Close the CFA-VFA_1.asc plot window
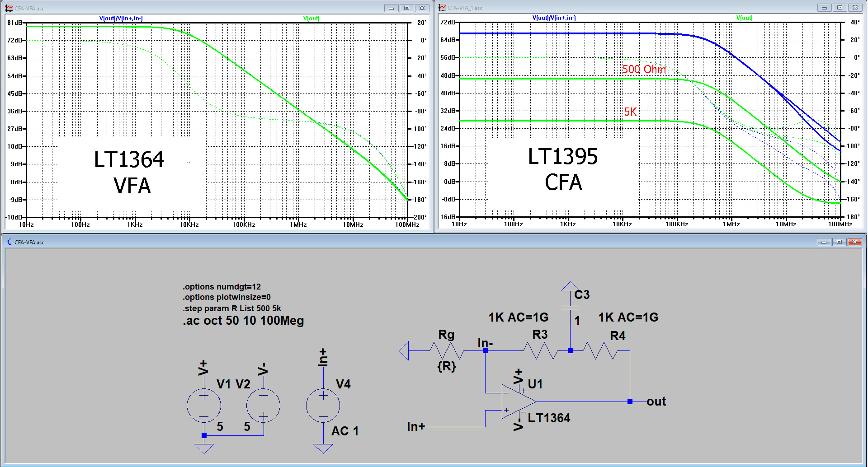Image resolution: width=868 pixels, height=467 pixels. (x=855, y=8)
